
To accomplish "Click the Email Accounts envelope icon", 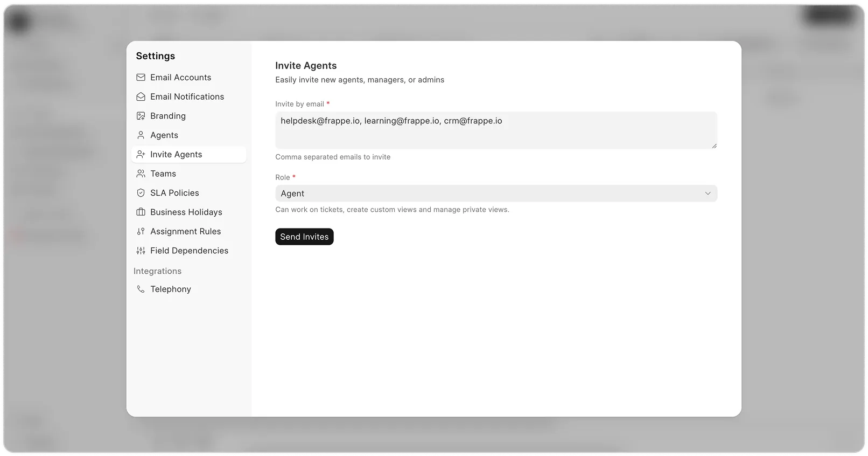I will pyautogui.click(x=141, y=78).
